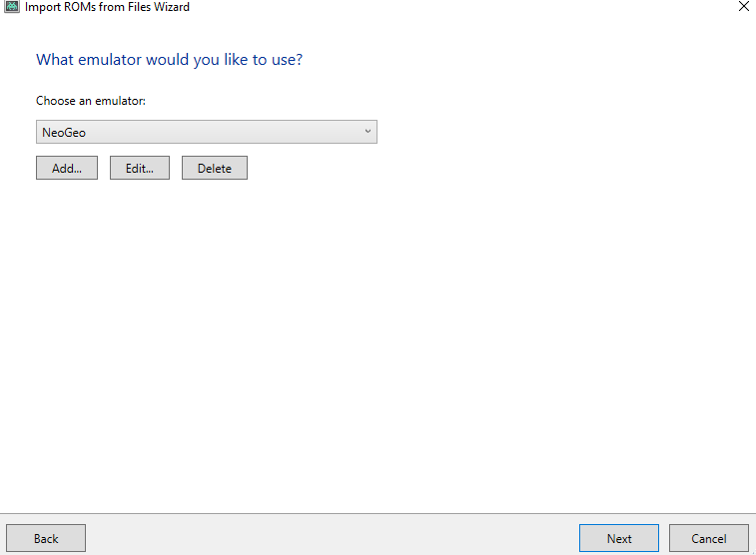Screen dimensions: 756x555
Task: Go Back to the previous wizard step
Action: [x=46, y=538]
